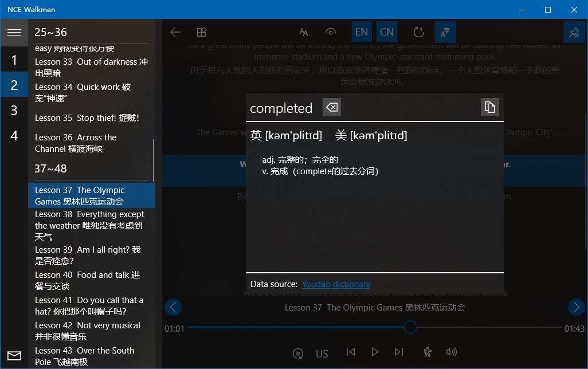Click the British phonetic transcription 英

tap(286, 135)
